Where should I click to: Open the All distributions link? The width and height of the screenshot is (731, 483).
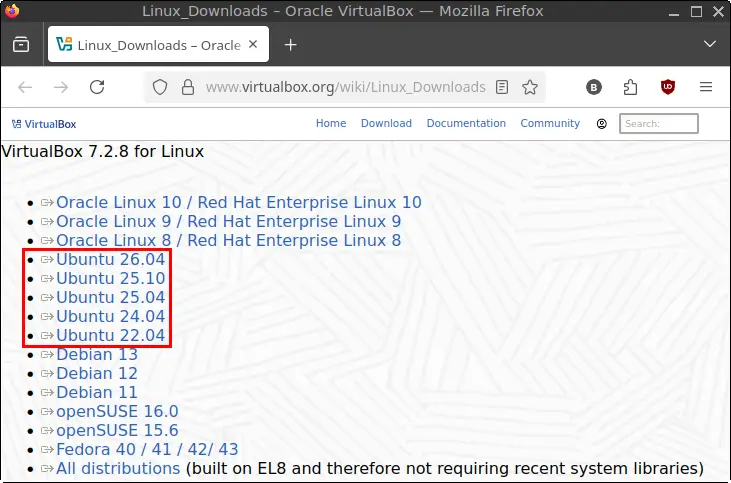[118, 469]
